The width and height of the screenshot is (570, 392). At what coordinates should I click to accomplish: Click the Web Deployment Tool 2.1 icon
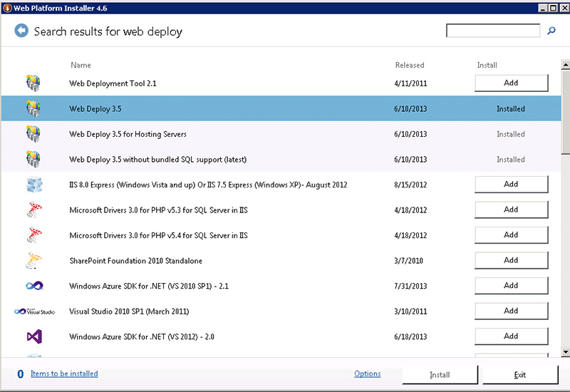tap(33, 83)
